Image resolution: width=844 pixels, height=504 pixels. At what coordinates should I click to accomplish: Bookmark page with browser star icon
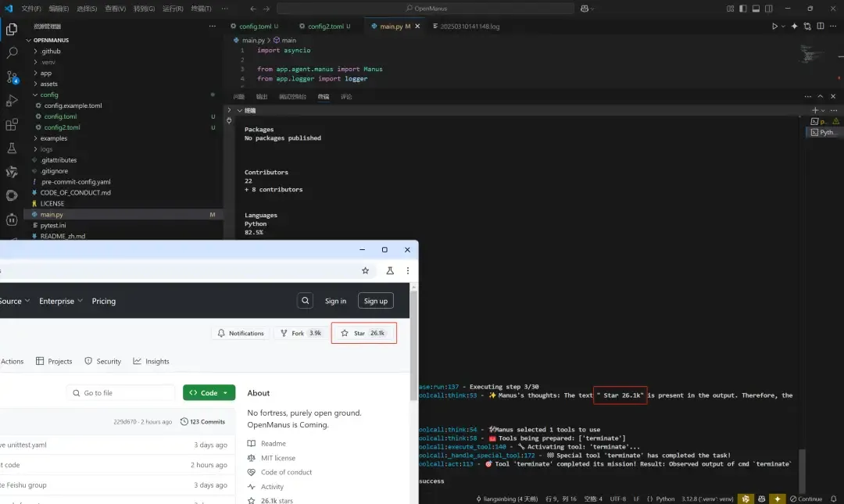(365, 270)
